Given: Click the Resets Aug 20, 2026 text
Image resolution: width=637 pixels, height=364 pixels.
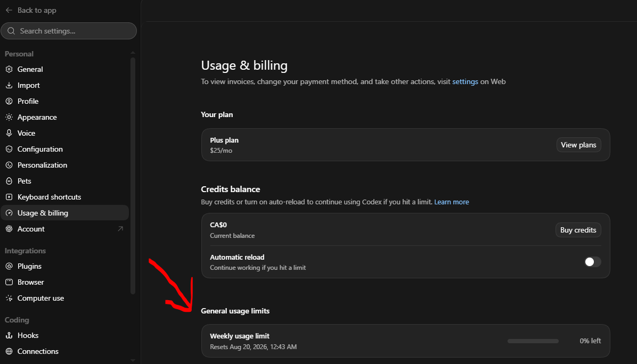Looking at the screenshot, I should click(253, 347).
